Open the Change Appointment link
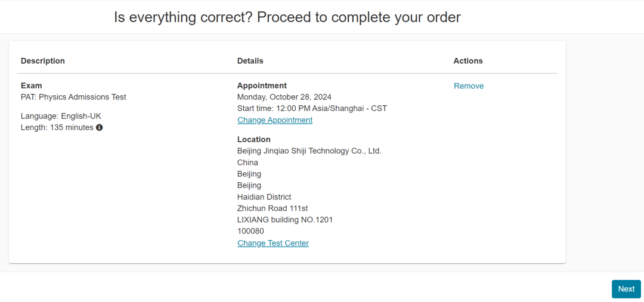Screen dimensions: 644x302 pyautogui.click(x=275, y=120)
